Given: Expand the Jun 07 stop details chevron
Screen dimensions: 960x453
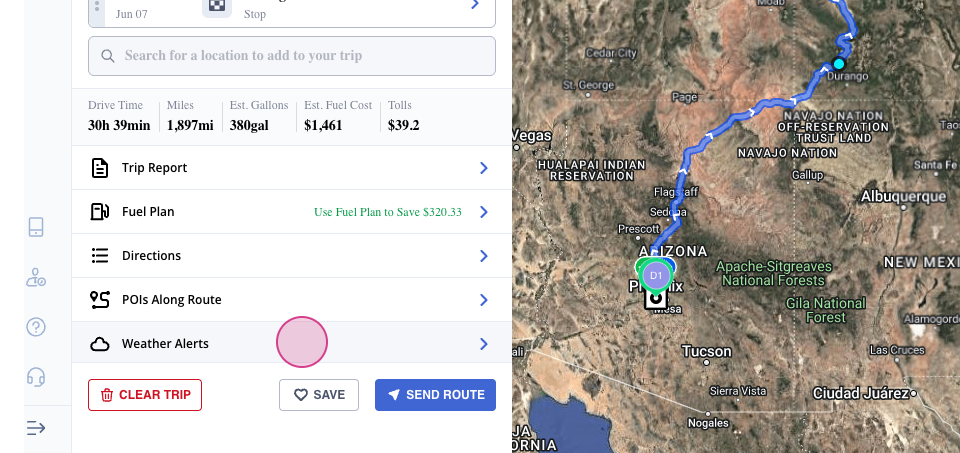Looking at the screenshot, I should (x=476, y=6).
